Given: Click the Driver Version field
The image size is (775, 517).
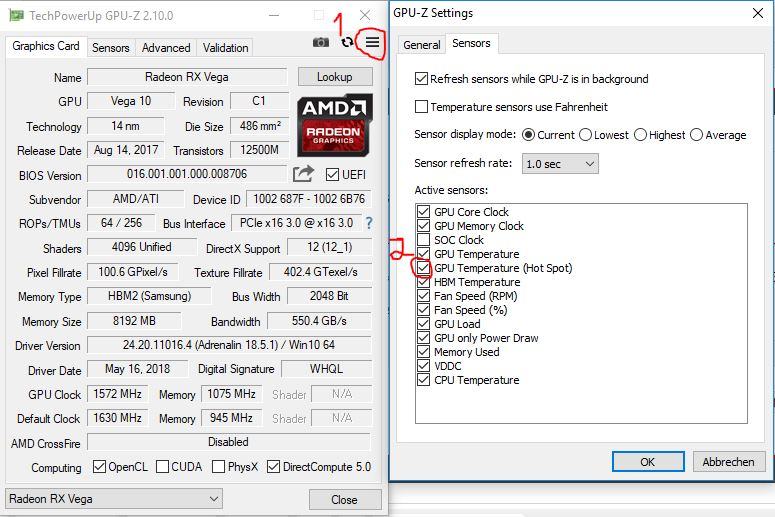Looking at the screenshot, I should pos(229,345).
